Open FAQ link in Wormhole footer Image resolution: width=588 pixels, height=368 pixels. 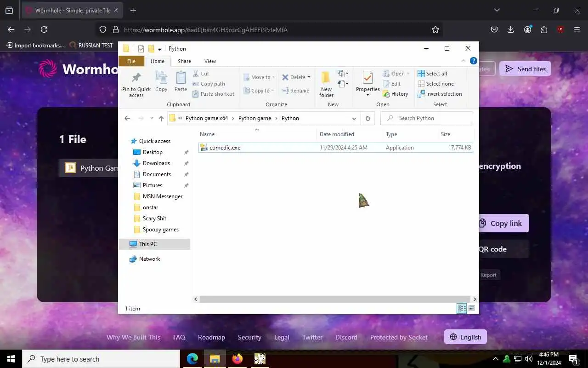pos(179,337)
